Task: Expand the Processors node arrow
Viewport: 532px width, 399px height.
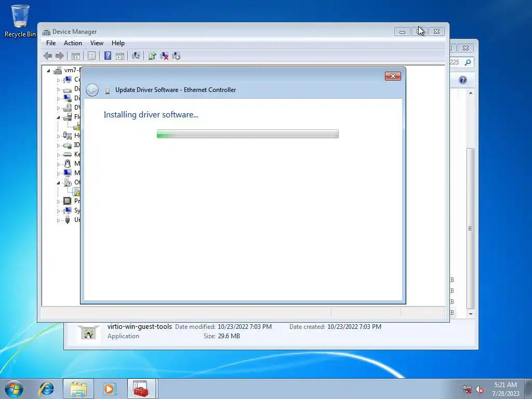Action: pyautogui.click(x=58, y=202)
